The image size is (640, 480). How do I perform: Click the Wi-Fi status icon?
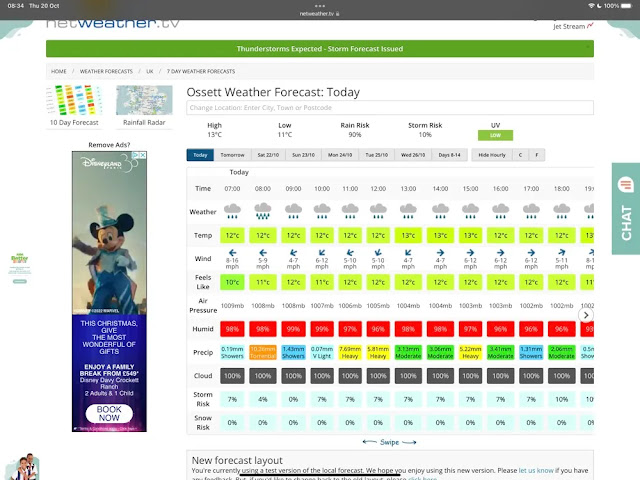(x=591, y=6)
